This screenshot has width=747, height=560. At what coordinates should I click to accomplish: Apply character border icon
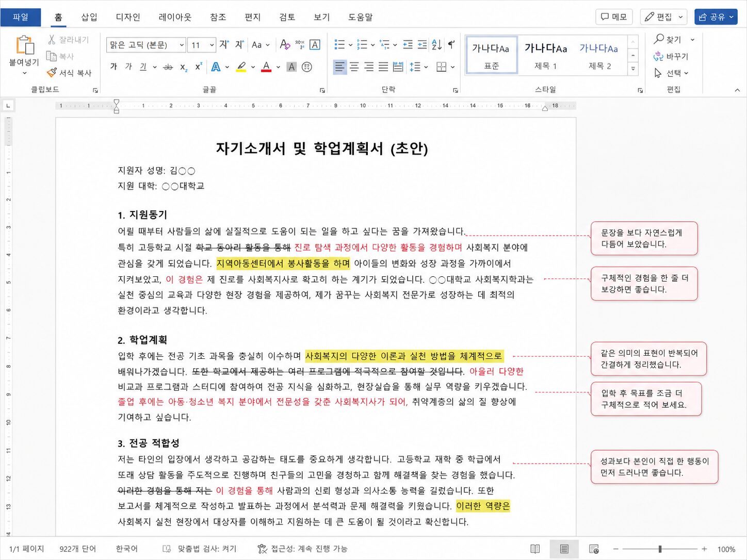click(315, 45)
